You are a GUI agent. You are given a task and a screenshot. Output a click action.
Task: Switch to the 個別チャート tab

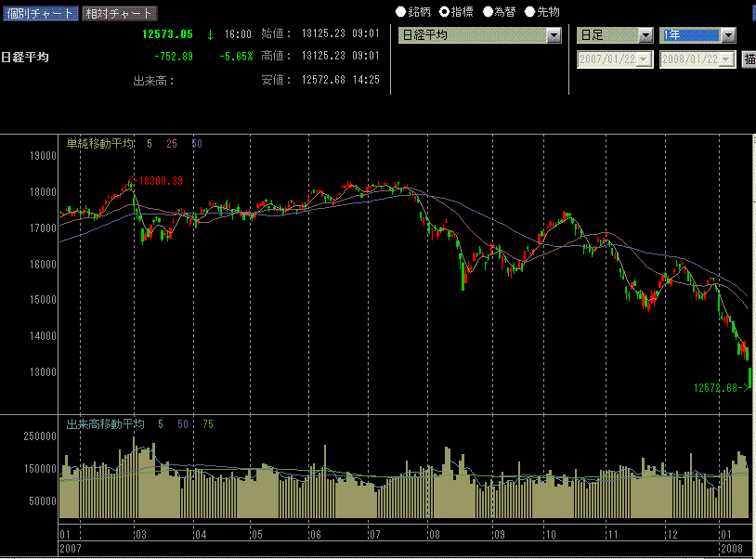tap(40, 14)
